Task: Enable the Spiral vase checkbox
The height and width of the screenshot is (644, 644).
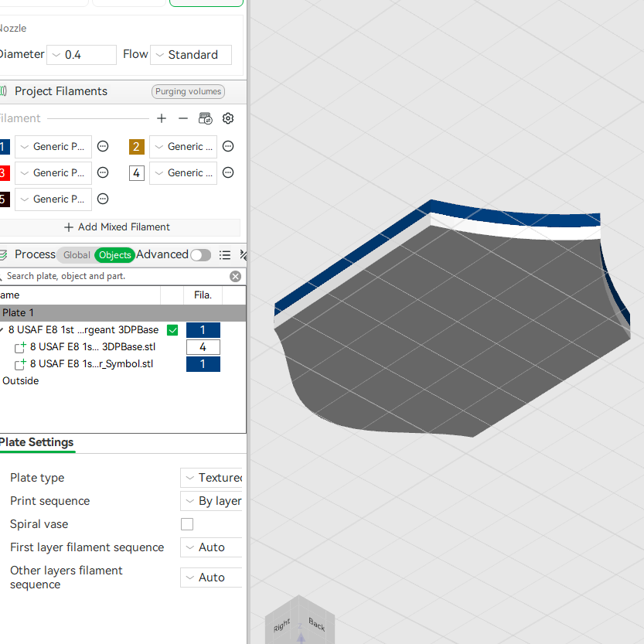Action: pos(187,524)
